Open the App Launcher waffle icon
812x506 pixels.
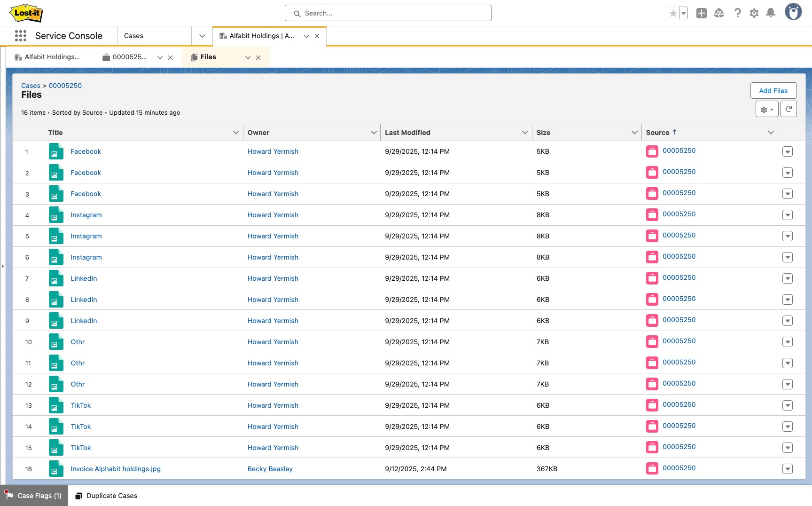20,36
